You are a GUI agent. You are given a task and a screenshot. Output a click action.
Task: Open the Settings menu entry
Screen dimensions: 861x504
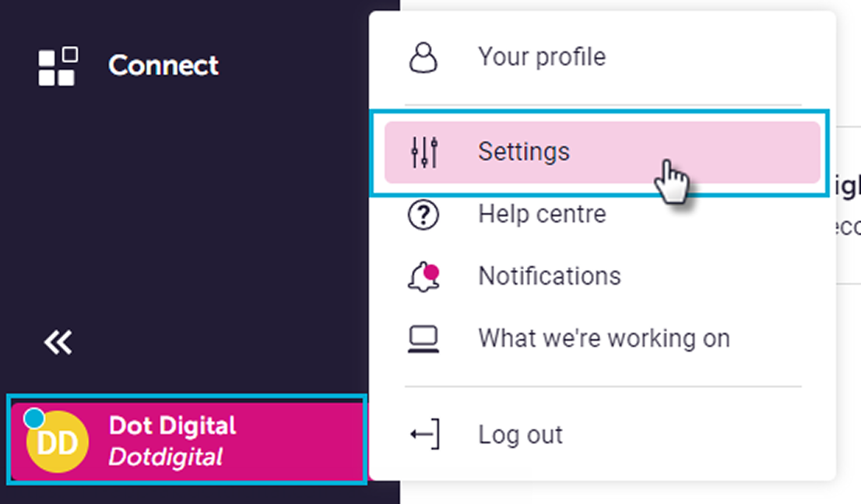pyautogui.click(x=524, y=152)
